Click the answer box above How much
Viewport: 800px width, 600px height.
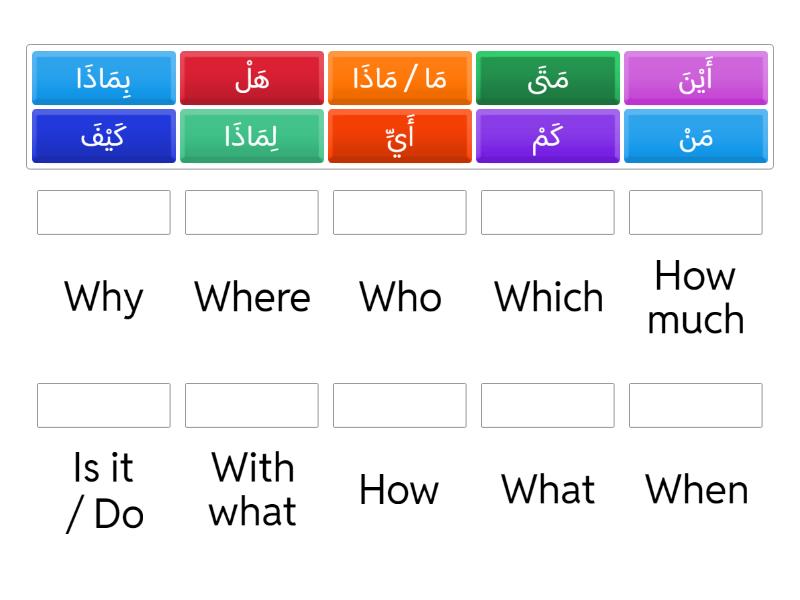[x=696, y=212]
